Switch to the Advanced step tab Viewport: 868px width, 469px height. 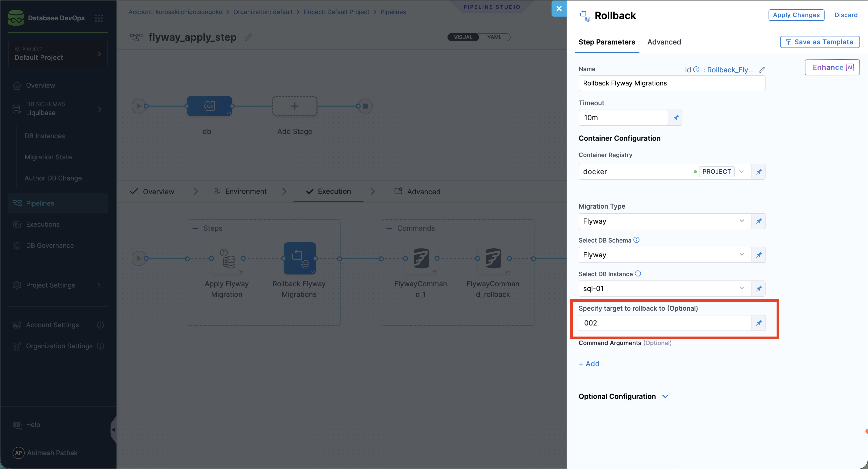[x=664, y=42]
